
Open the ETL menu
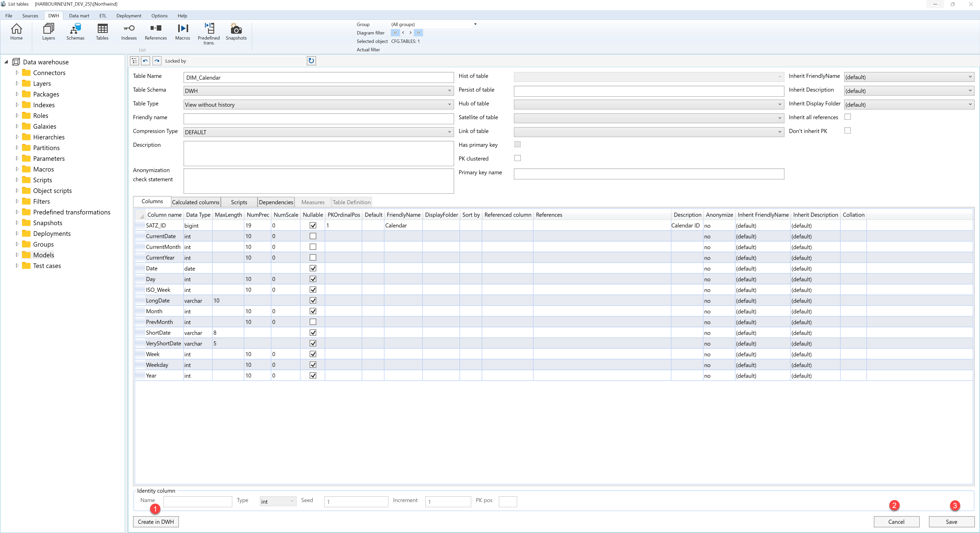tap(103, 16)
